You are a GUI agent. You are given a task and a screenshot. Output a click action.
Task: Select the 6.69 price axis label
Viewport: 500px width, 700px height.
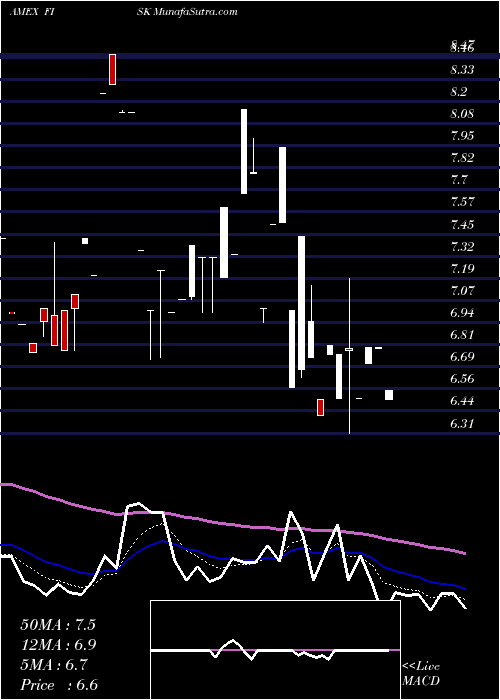click(462, 357)
